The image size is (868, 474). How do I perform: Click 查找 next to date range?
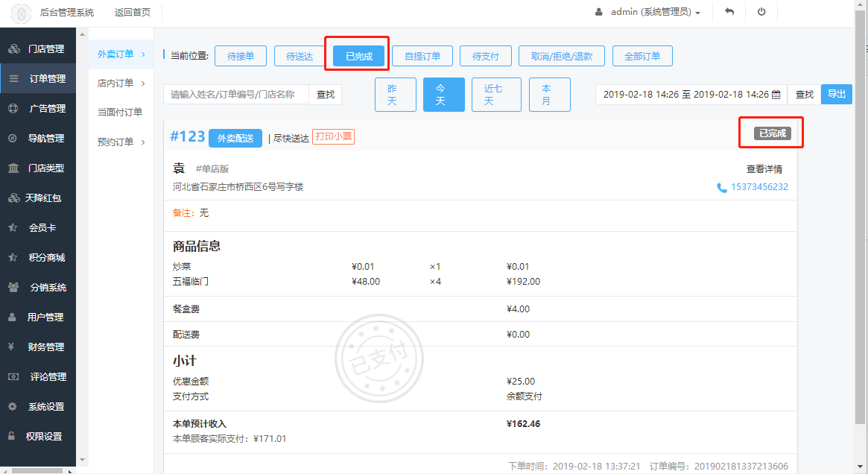click(x=805, y=95)
